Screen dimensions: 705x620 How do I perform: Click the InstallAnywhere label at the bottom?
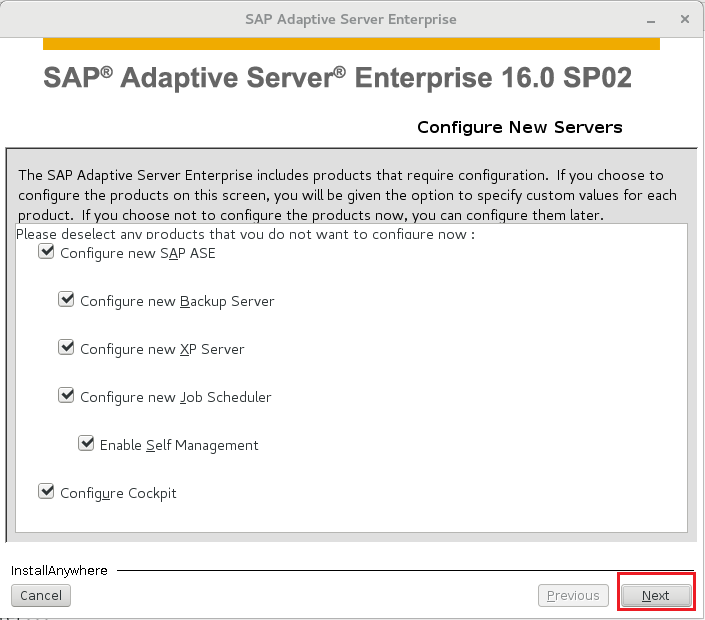(x=59, y=571)
